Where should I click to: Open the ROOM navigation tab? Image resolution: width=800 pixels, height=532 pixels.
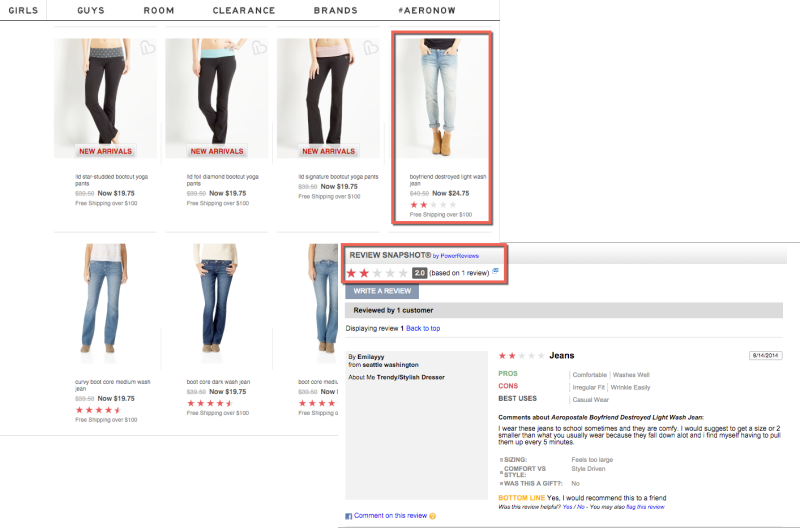(159, 10)
